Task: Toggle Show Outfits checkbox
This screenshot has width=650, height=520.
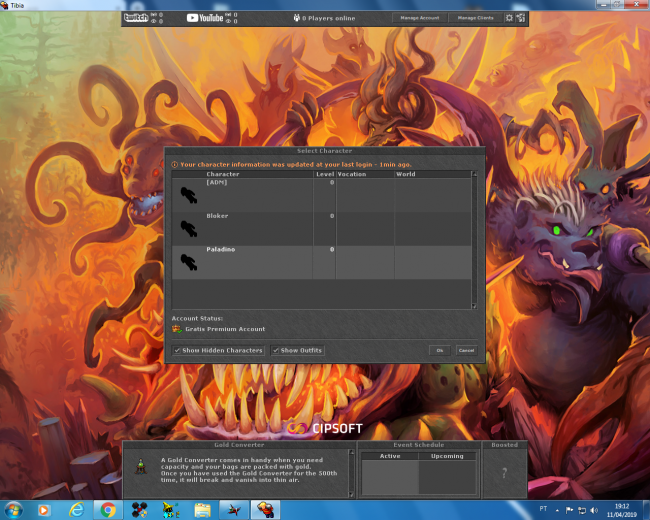Action: (275, 350)
